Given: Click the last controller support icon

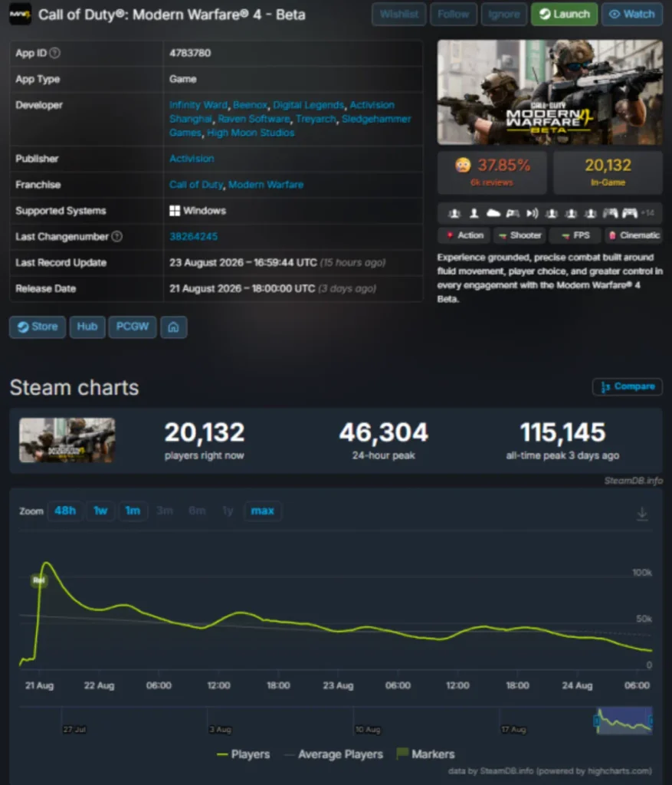Looking at the screenshot, I should point(629,213).
